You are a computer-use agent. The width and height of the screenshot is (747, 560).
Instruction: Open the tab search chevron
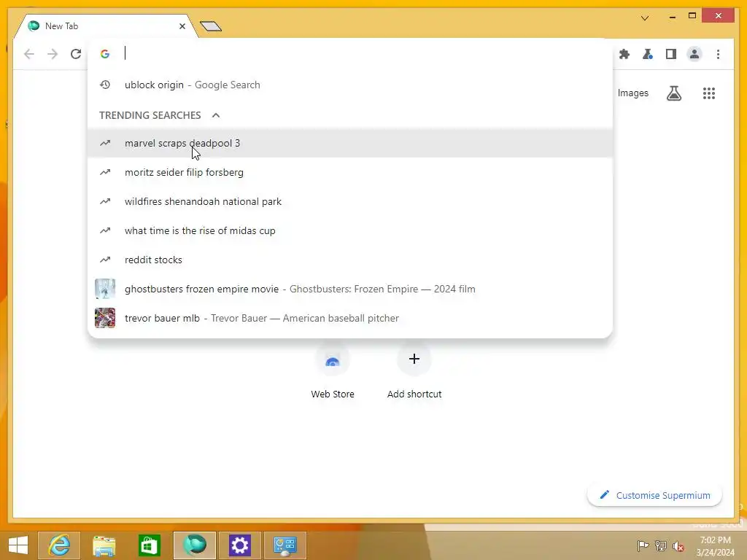pyautogui.click(x=645, y=18)
